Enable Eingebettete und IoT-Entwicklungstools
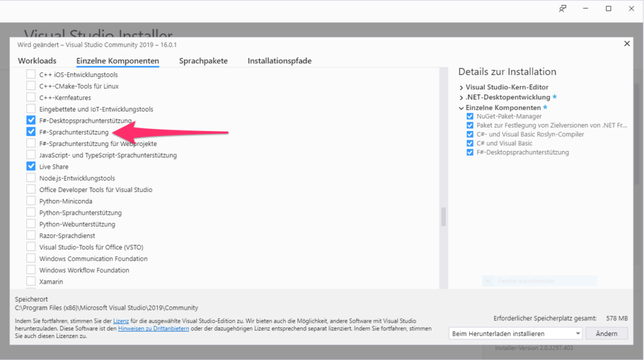 (x=31, y=109)
